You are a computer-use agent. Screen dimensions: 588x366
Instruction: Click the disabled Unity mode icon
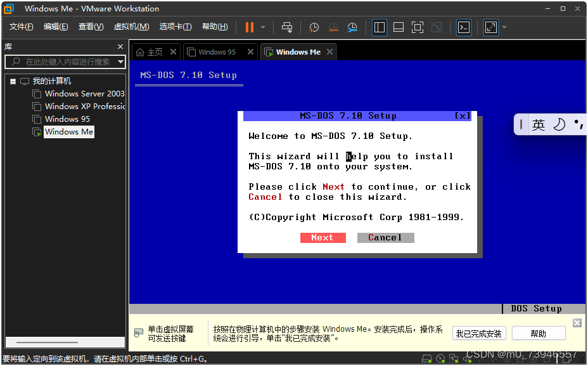tap(437, 27)
